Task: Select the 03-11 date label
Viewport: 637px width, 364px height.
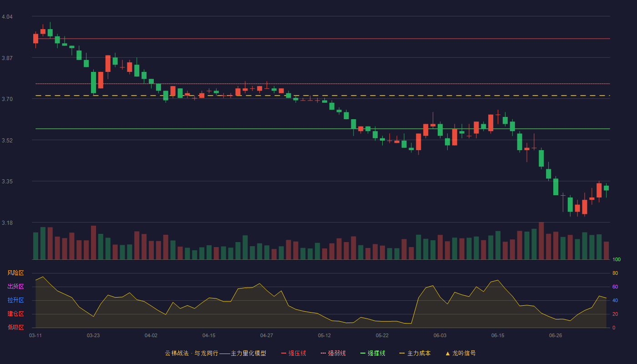Action: click(35, 335)
